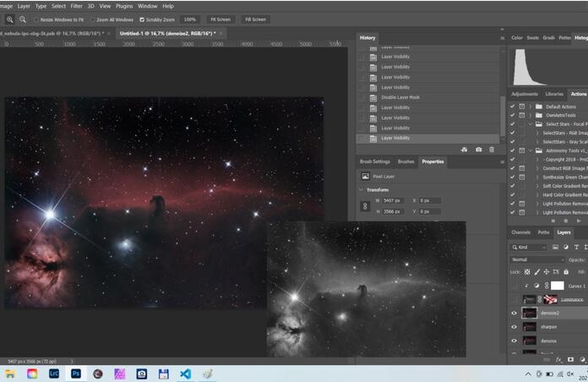This screenshot has width=588, height=382.
Task: Select the Zoom Out tool option
Action: coord(23,19)
